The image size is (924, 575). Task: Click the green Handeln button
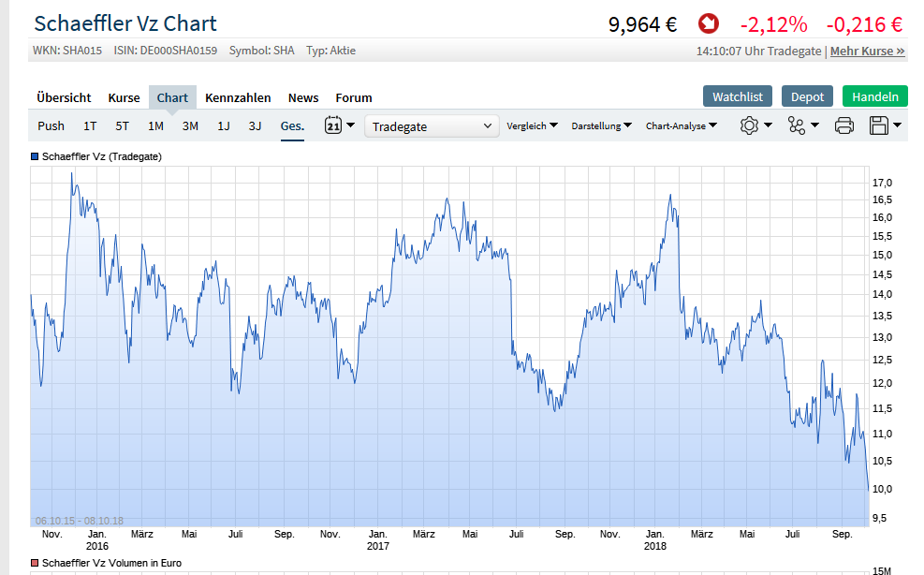pos(875,96)
